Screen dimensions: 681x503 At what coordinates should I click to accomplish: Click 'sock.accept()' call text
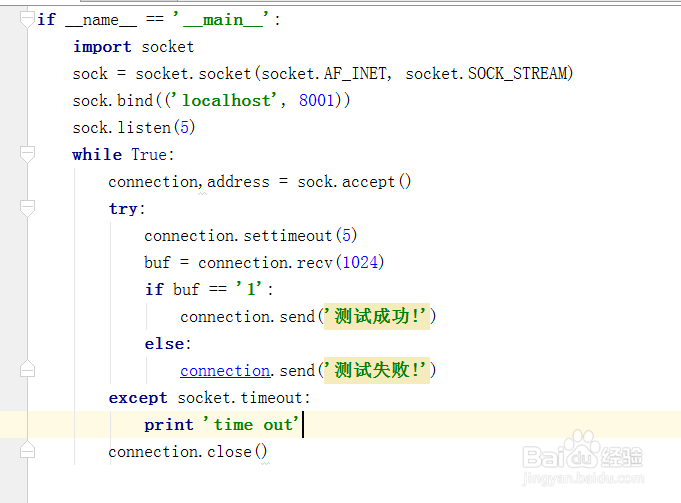pyautogui.click(x=354, y=182)
